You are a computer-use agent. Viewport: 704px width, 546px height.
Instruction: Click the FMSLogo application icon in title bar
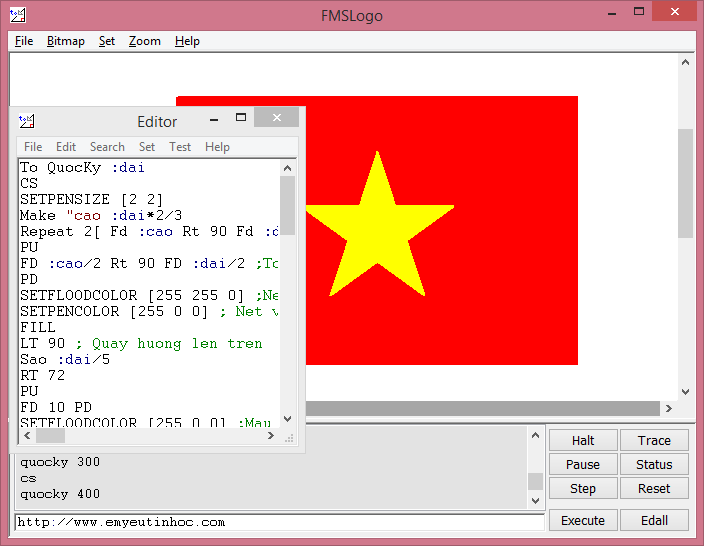(x=18, y=15)
